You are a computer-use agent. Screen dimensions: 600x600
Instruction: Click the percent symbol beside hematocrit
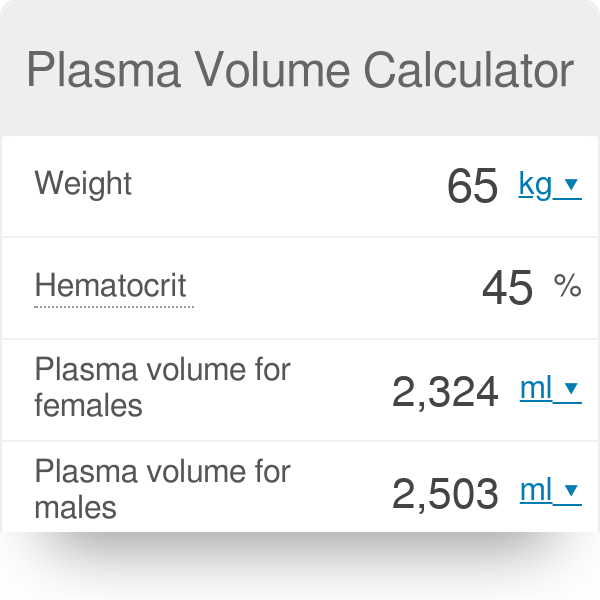tap(567, 288)
